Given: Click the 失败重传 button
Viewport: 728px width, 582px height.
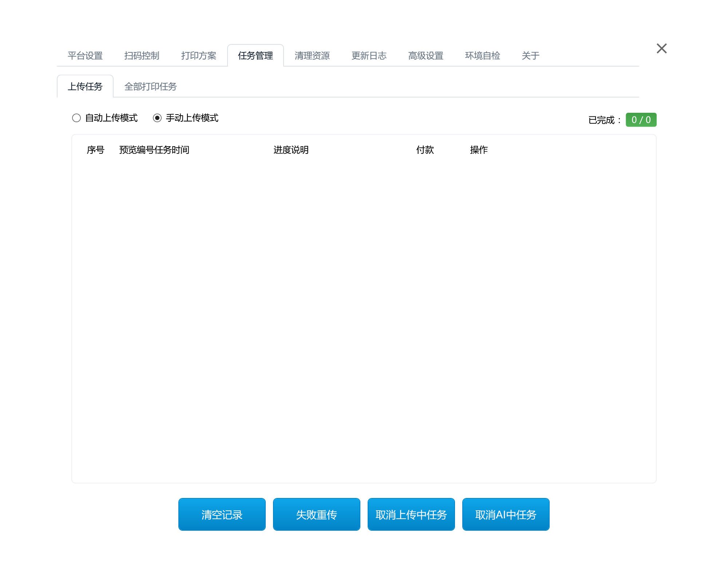Looking at the screenshot, I should [317, 514].
